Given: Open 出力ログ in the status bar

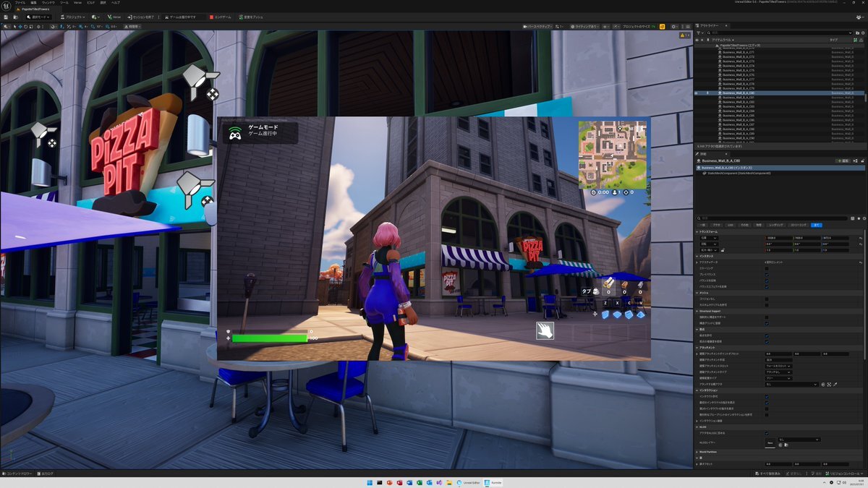Looking at the screenshot, I should click(47, 474).
